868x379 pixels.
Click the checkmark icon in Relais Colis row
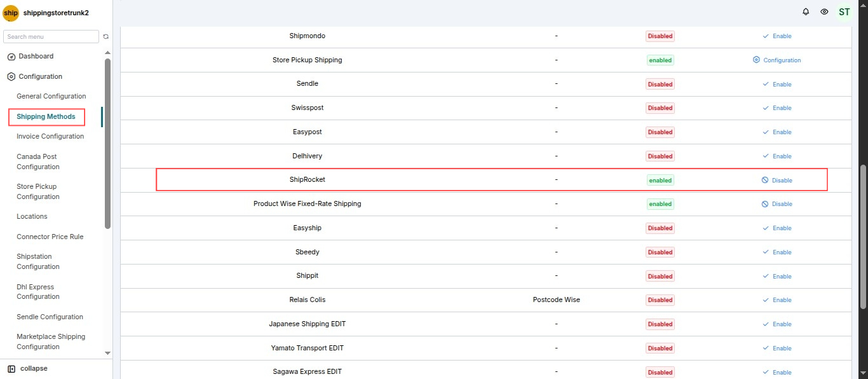click(766, 300)
